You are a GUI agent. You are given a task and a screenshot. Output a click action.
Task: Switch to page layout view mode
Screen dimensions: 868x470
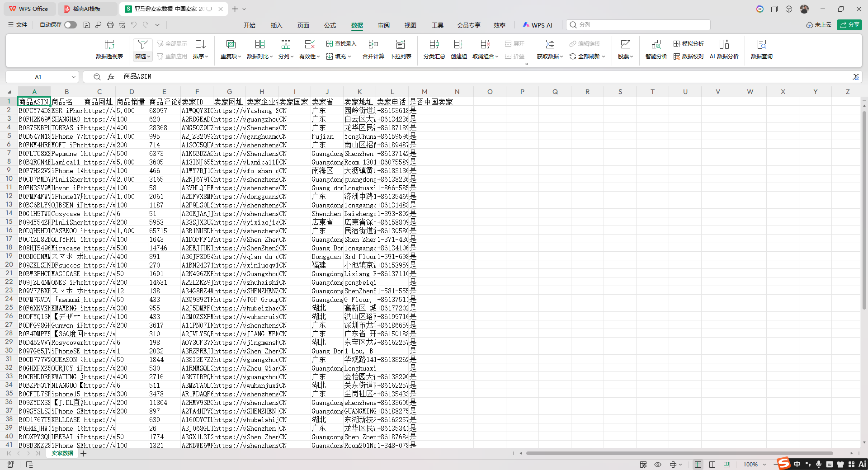712,465
